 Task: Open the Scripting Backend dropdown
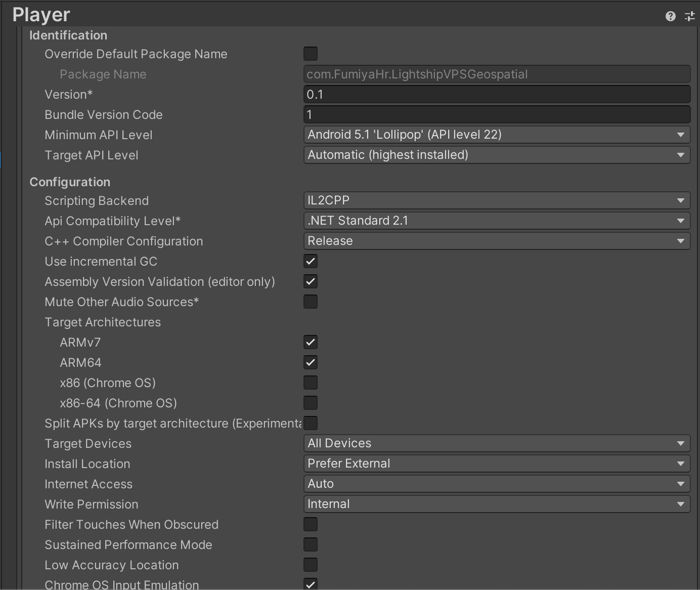[x=497, y=200]
